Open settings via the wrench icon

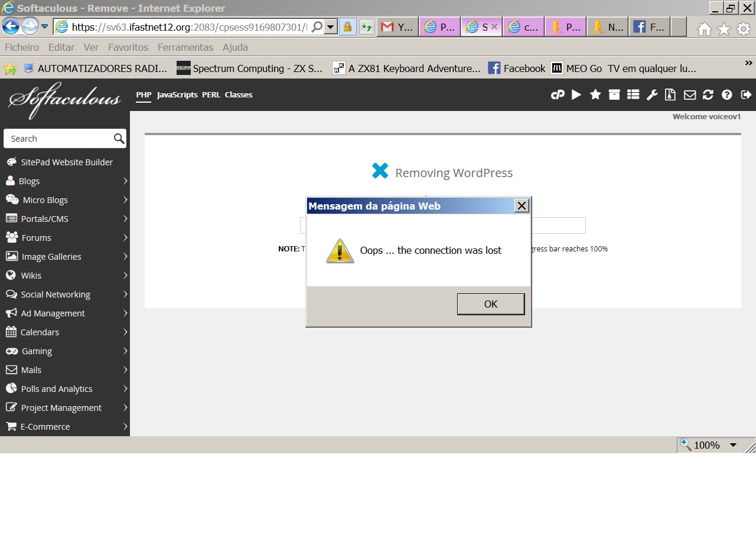(x=652, y=94)
